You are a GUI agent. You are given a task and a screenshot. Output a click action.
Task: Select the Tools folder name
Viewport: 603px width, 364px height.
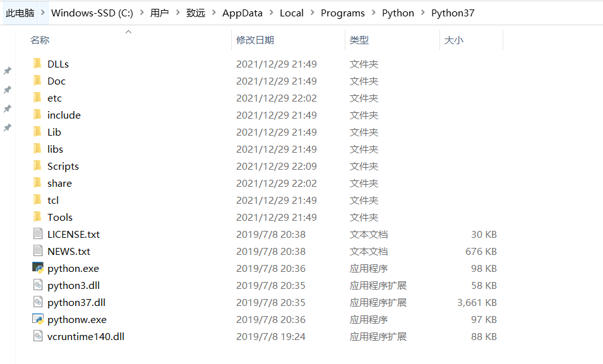click(x=60, y=217)
